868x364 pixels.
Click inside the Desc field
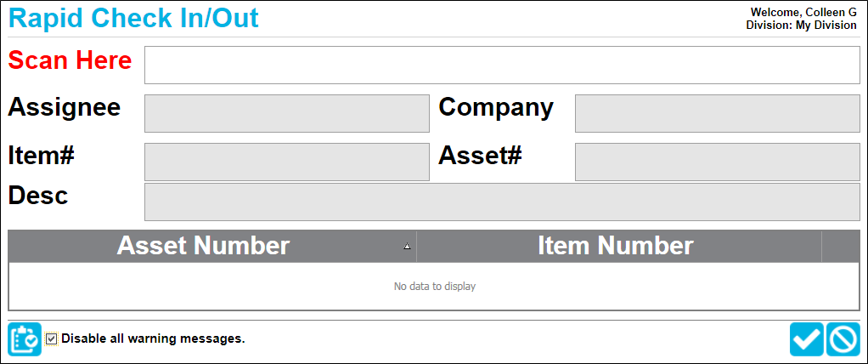(x=502, y=202)
